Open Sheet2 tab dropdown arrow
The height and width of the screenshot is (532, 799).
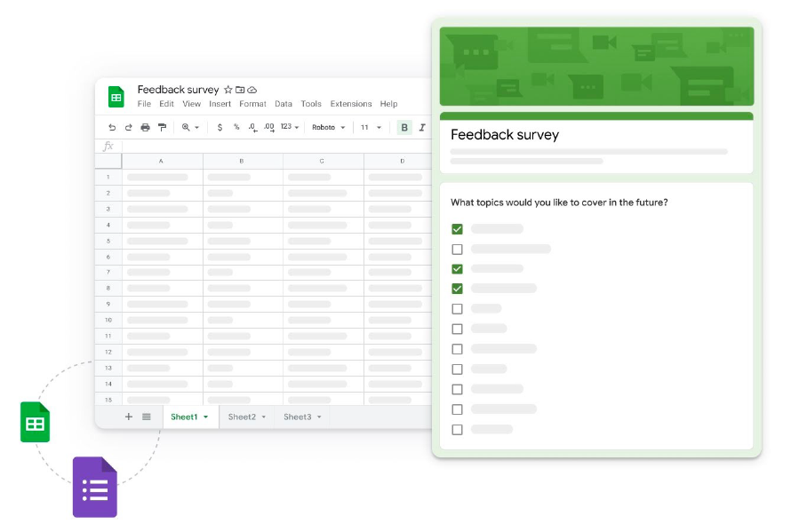click(x=264, y=417)
